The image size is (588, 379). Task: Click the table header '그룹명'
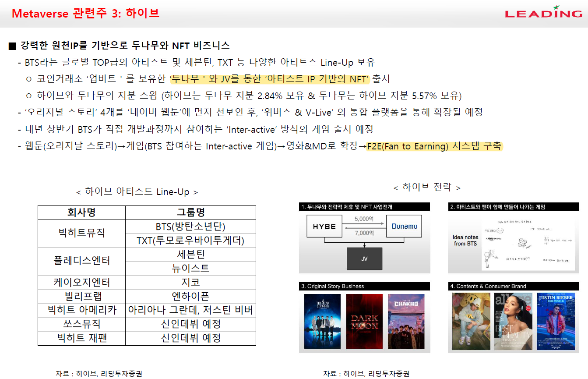(x=190, y=213)
